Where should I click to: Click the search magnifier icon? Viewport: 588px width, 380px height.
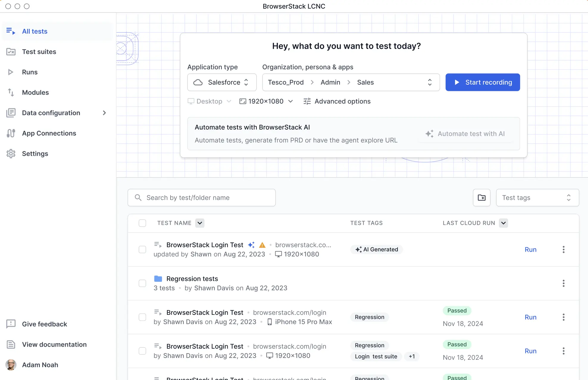[x=138, y=198]
